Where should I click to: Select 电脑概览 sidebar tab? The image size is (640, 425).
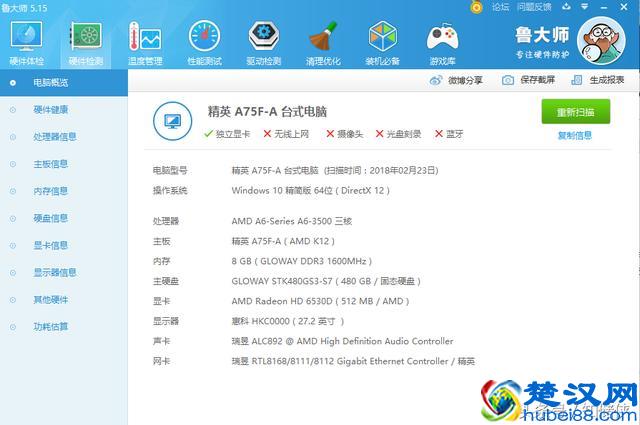pyautogui.click(x=64, y=83)
